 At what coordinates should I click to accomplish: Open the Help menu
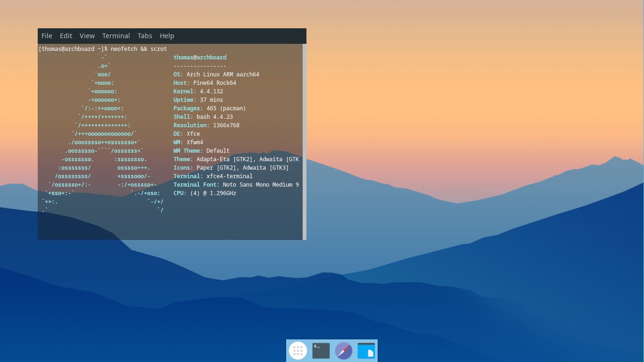[x=167, y=36]
